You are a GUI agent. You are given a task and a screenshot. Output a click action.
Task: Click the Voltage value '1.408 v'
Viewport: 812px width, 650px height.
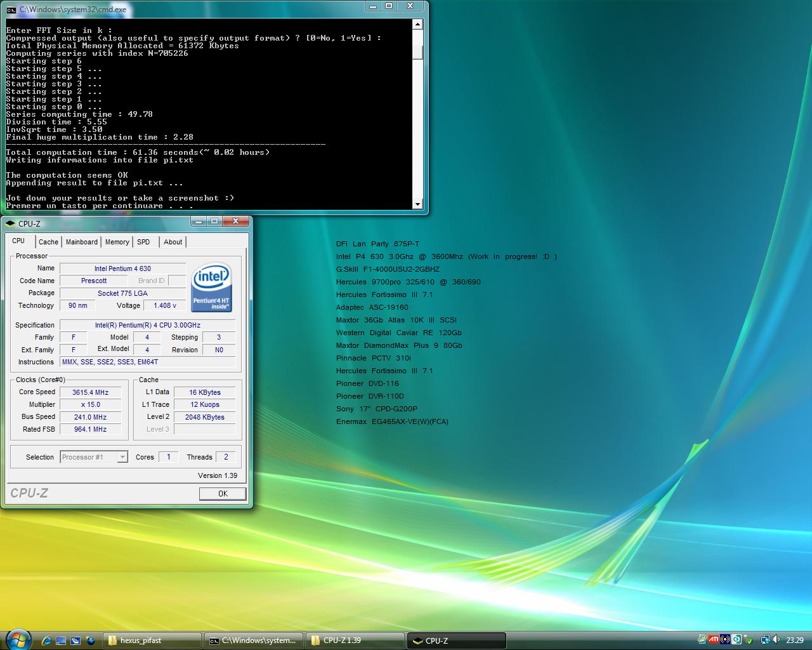click(x=165, y=305)
